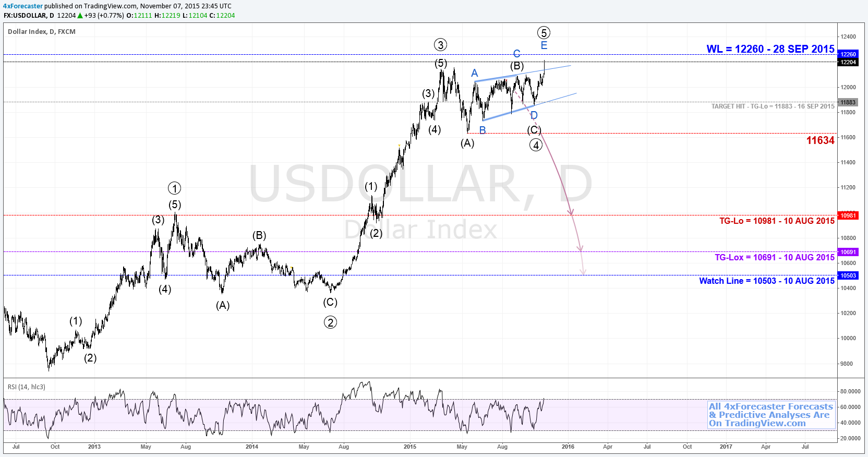Click the 2015 label on time axis
This screenshot has height=457, width=868.
click(410, 447)
